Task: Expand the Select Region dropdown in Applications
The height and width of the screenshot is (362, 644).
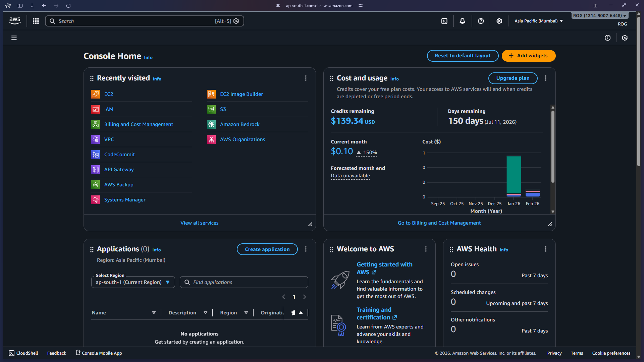Action: 133,282
